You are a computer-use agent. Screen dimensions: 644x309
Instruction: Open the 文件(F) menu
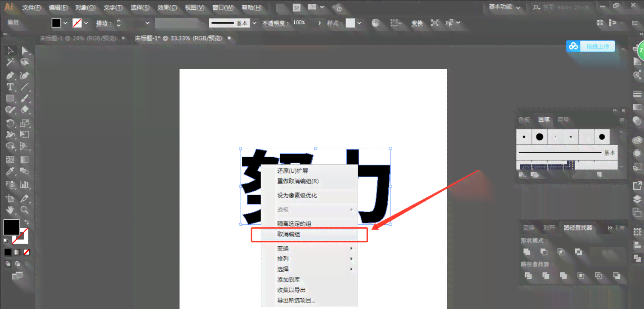(32, 7)
